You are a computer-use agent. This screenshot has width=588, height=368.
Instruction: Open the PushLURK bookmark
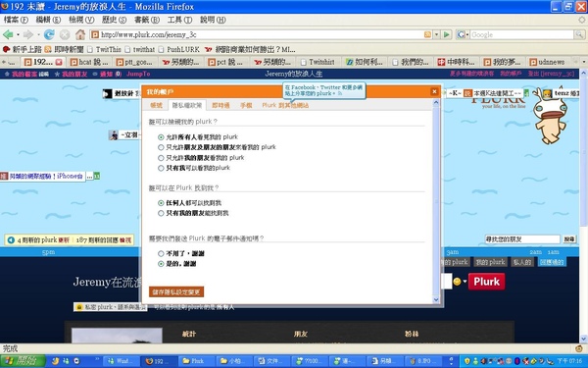(179, 49)
